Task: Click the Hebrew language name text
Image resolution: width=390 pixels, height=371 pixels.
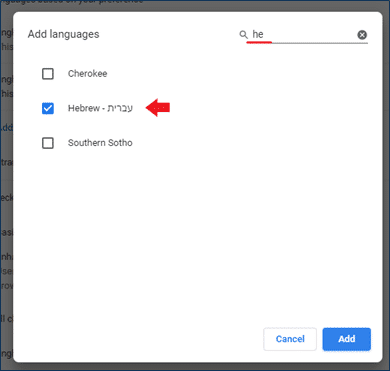Action: pyautogui.click(x=84, y=108)
